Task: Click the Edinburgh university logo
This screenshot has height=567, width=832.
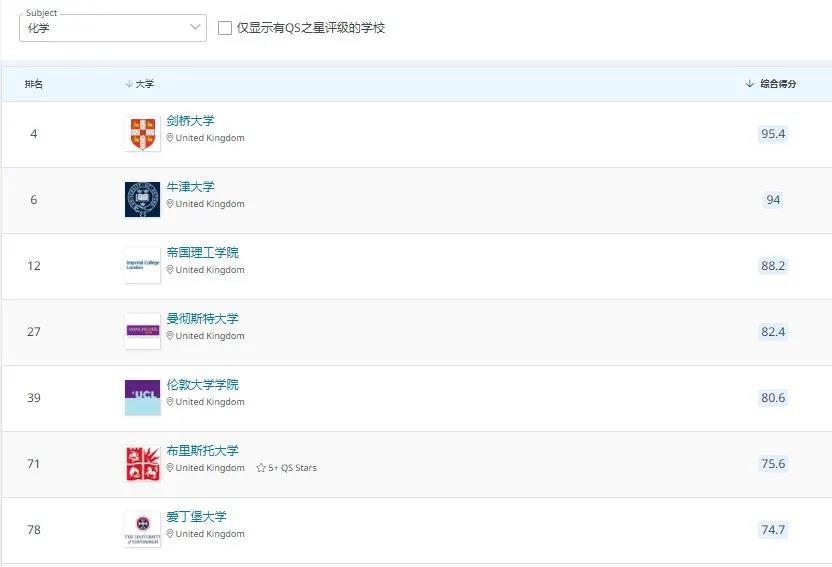Action: coord(142,529)
